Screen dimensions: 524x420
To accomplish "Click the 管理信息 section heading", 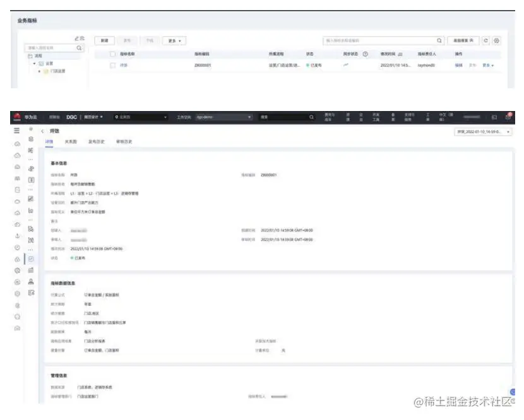I will coord(59,376).
